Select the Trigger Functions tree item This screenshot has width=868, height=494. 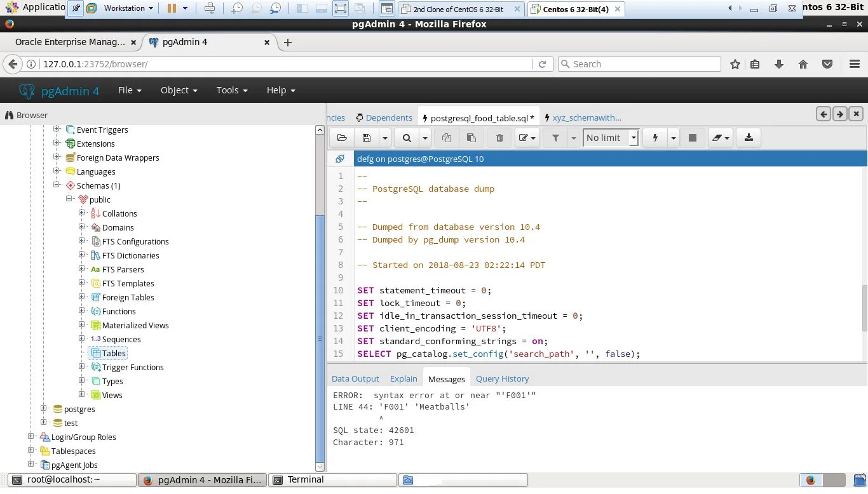[127, 367]
